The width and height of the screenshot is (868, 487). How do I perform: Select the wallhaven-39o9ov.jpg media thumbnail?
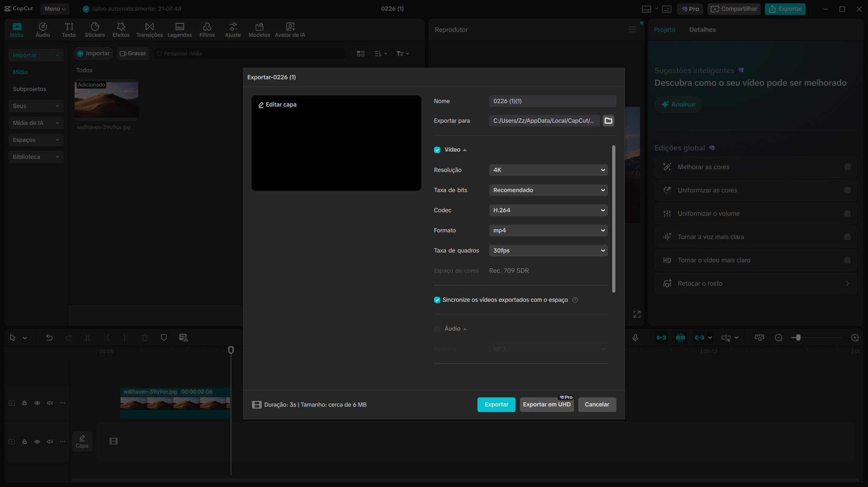pos(106,100)
